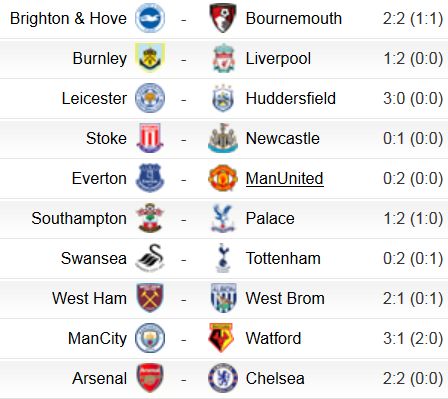Open the underlined ManUnited team link
Screen dimensions: 448x399
click(284, 178)
